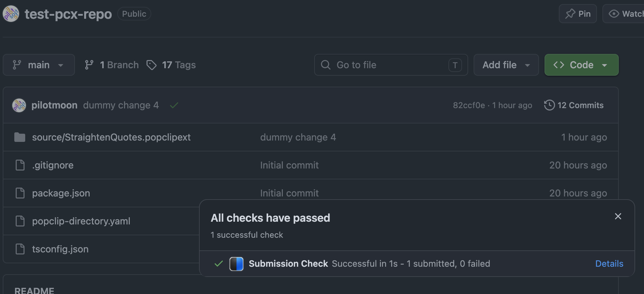Click the '1 hour ago' timestamp in source row
The height and width of the screenshot is (294, 644).
(584, 137)
